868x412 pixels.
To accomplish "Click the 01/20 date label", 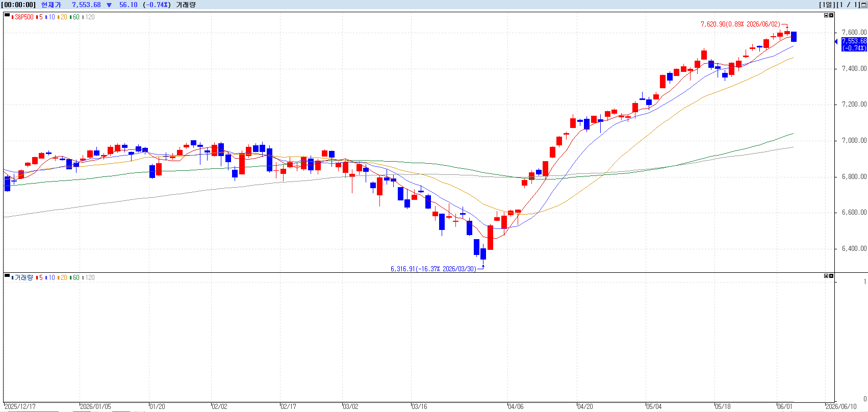I will click(157, 406).
